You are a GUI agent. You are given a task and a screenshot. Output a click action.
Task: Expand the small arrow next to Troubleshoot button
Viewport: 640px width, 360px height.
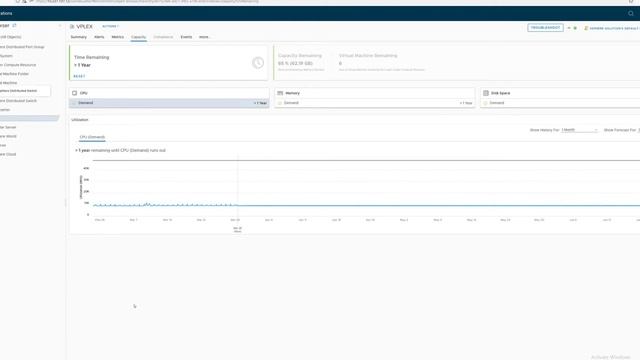tap(569, 28)
